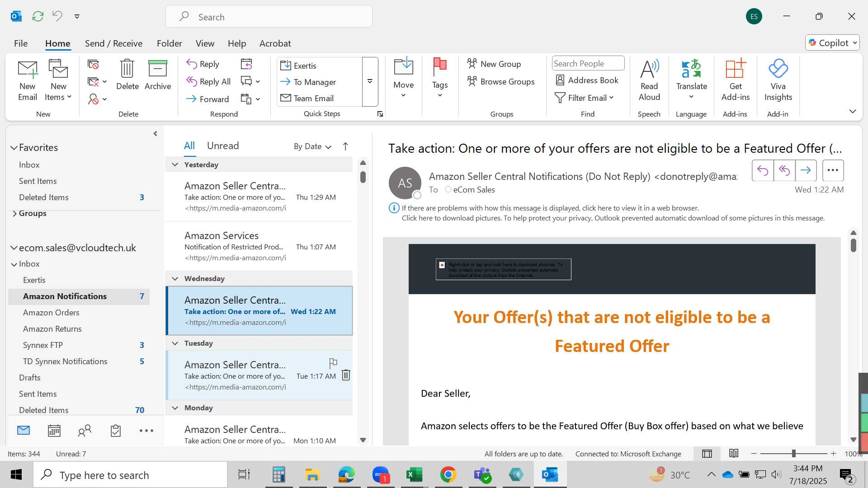Open the Filter Email dropdown

584,98
